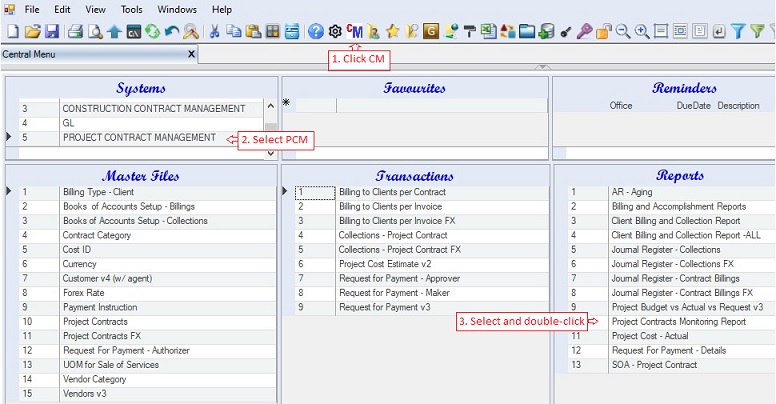Screen dimensions: 776x404
Task: Click the Print icon in toolbar
Action: [x=75, y=32]
